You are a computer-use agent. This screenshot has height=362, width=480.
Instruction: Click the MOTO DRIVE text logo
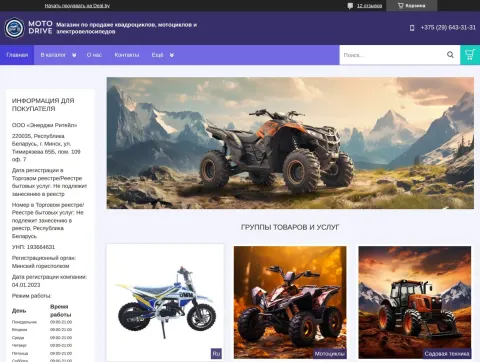click(40, 27)
